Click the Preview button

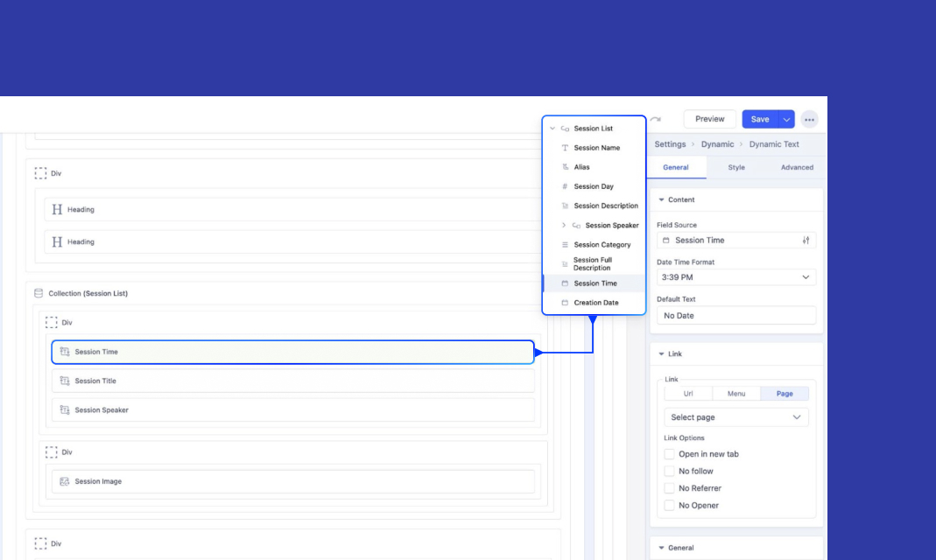point(709,119)
